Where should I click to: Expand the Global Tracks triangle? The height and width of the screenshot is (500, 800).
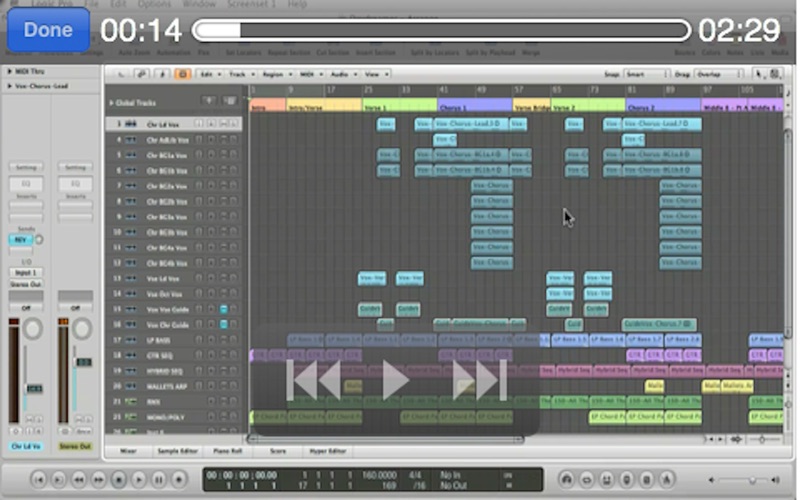(111, 103)
